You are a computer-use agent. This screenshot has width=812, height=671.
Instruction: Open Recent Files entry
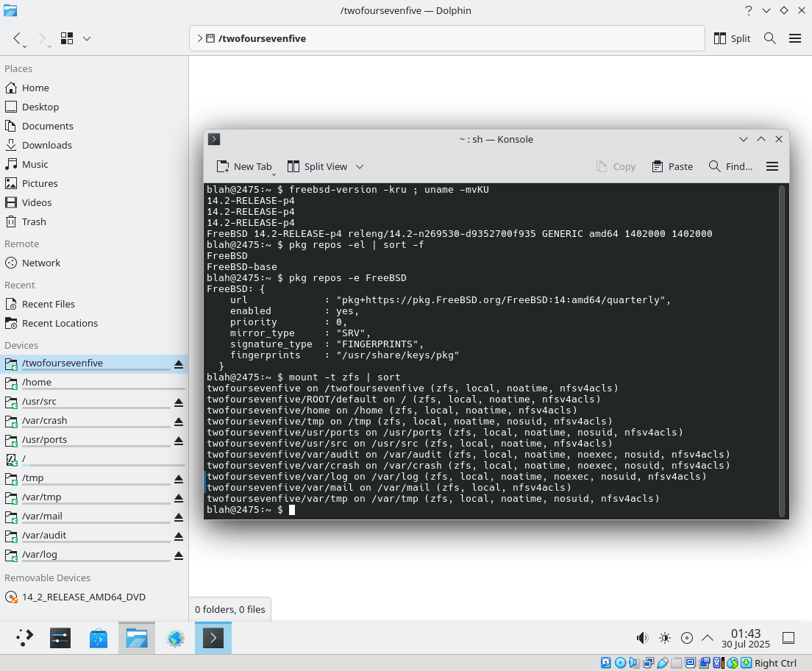(x=93, y=304)
